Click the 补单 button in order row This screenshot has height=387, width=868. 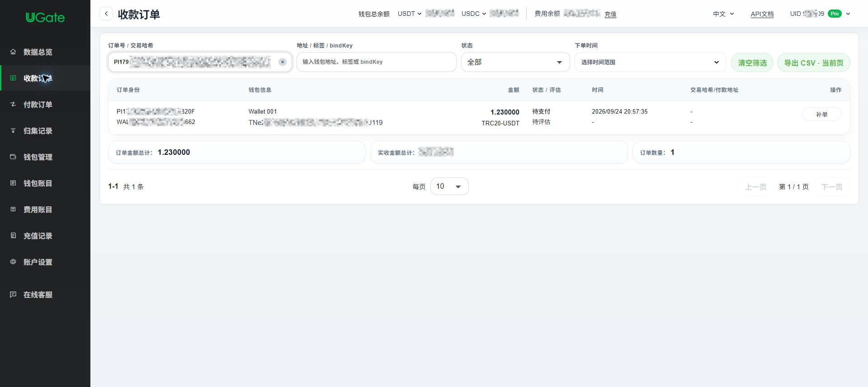(x=822, y=115)
